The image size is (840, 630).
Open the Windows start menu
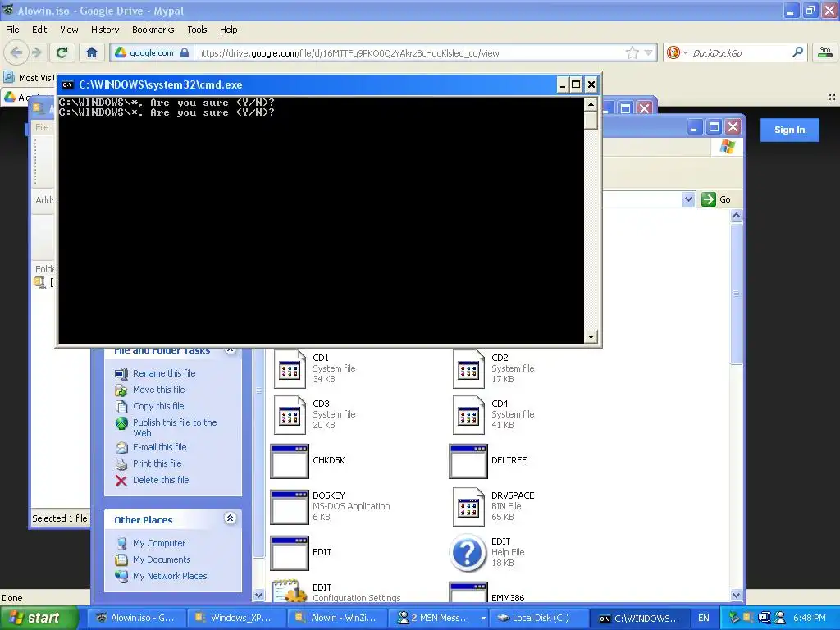click(x=39, y=618)
